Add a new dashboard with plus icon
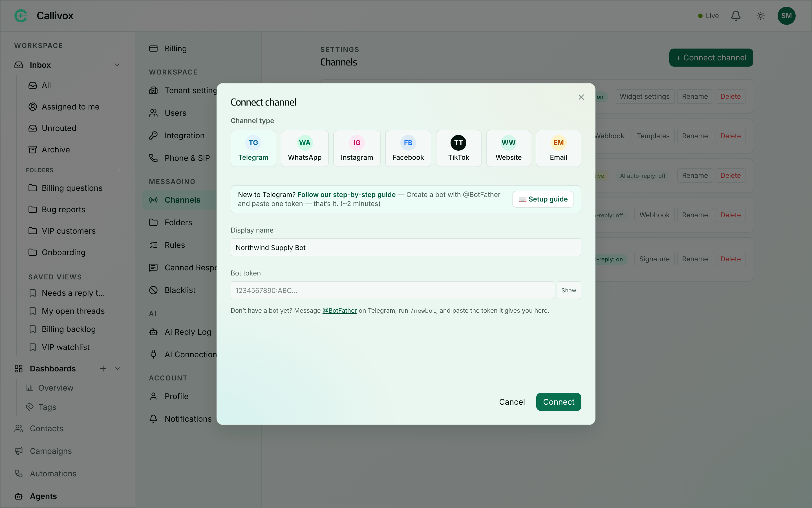The image size is (812, 508). pos(103,369)
